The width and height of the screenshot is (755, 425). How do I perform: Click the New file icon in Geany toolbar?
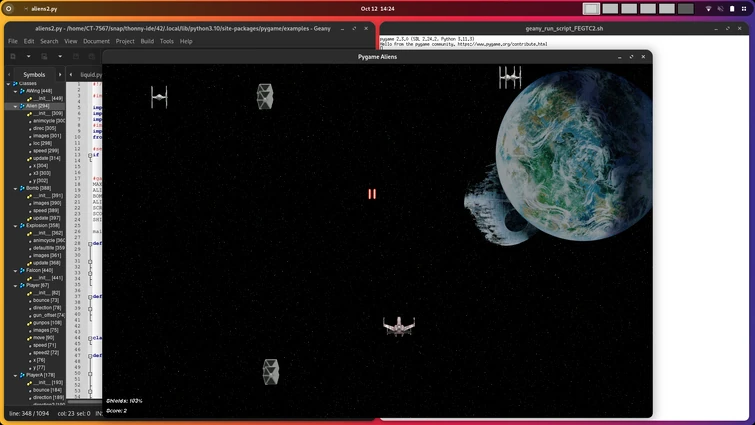click(x=13, y=56)
